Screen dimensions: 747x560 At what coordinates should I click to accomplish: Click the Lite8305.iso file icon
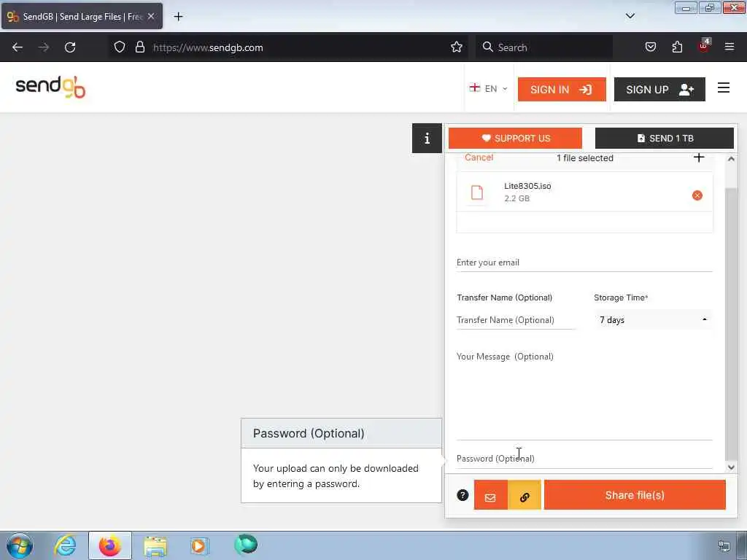(x=477, y=192)
